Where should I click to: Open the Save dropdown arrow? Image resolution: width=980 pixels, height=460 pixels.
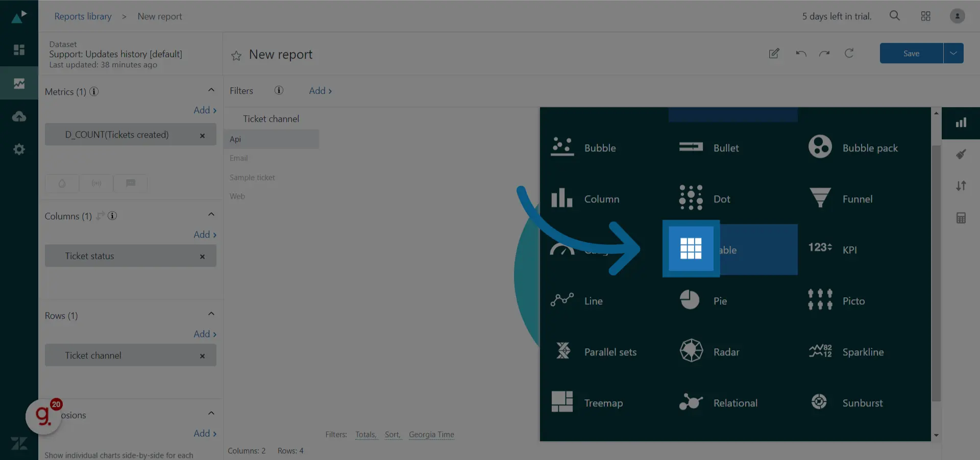tap(953, 53)
